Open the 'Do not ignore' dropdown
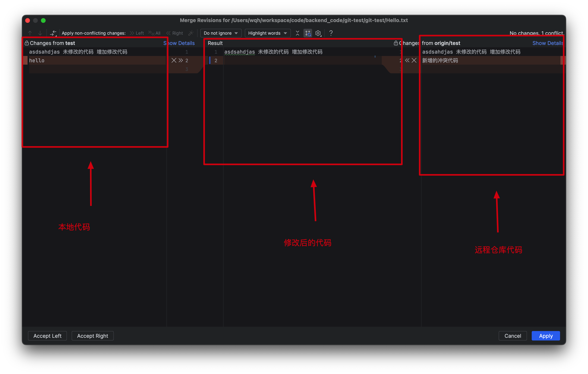The image size is (588, 374). pos(220,33)
